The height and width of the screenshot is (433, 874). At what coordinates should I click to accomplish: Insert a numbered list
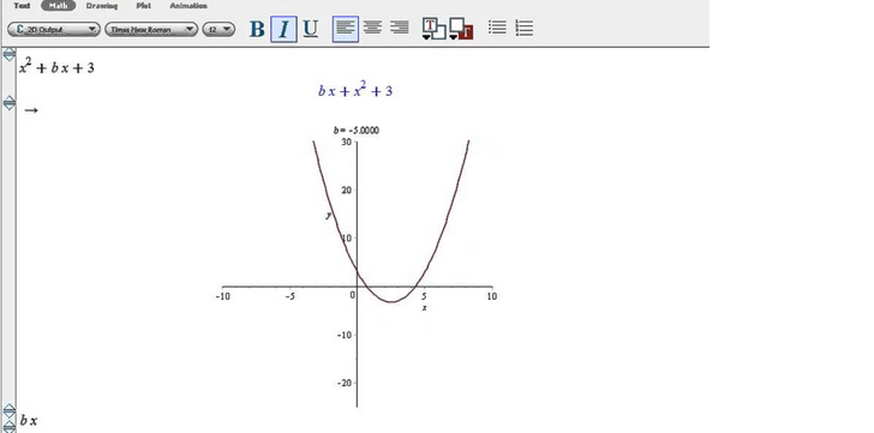523,28
